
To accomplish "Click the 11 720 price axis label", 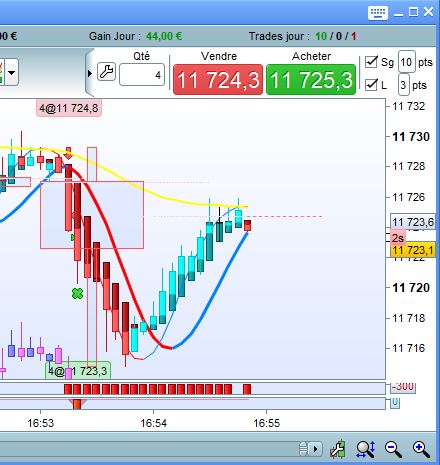I will 411,288.
